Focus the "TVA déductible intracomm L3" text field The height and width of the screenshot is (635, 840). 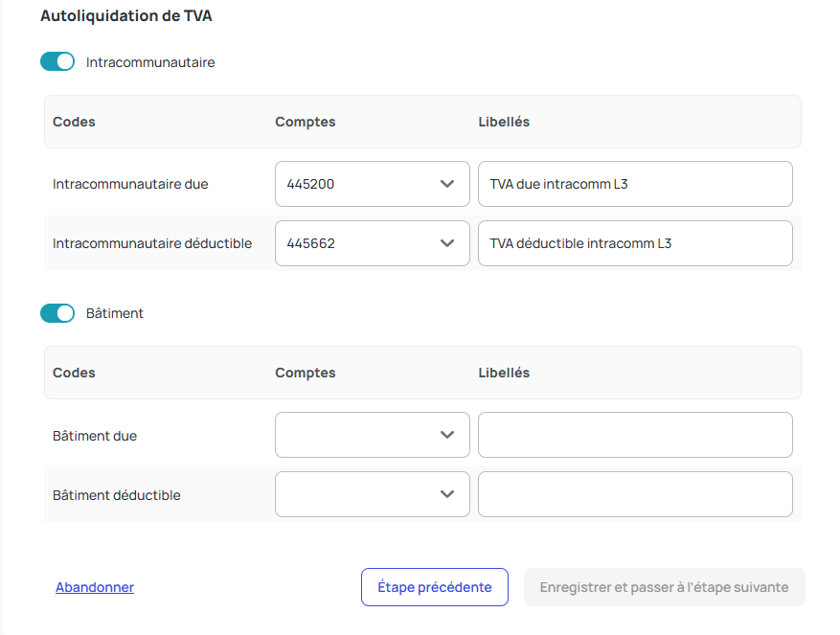[635, 243]
